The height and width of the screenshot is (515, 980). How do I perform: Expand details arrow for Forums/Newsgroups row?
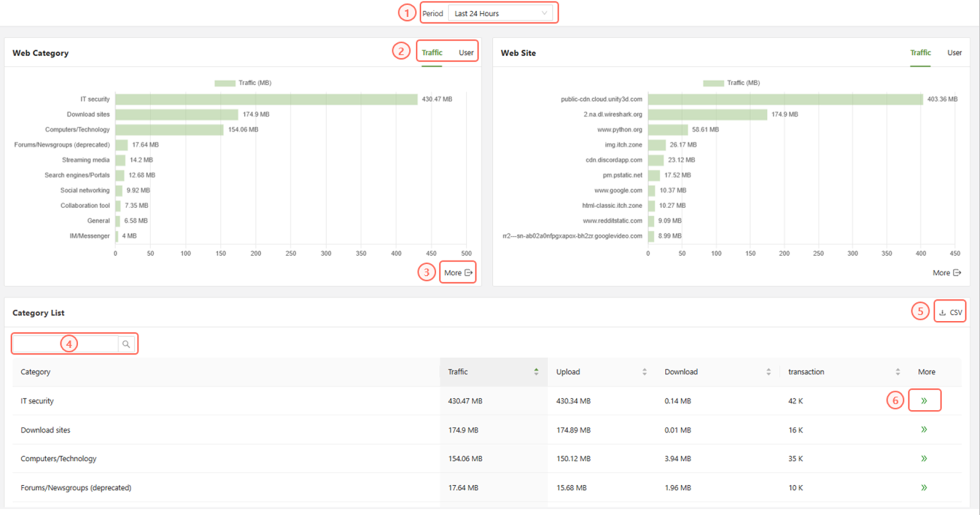[924, 488]
